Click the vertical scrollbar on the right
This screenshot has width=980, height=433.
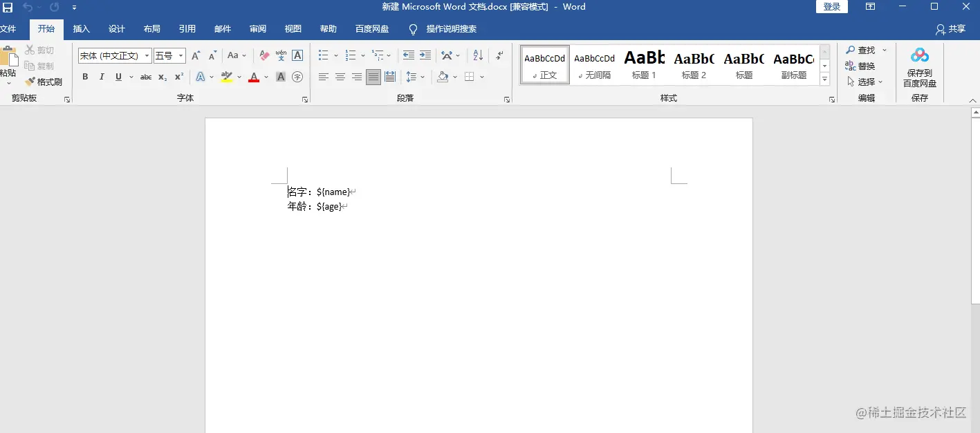(x=975, y=211)
